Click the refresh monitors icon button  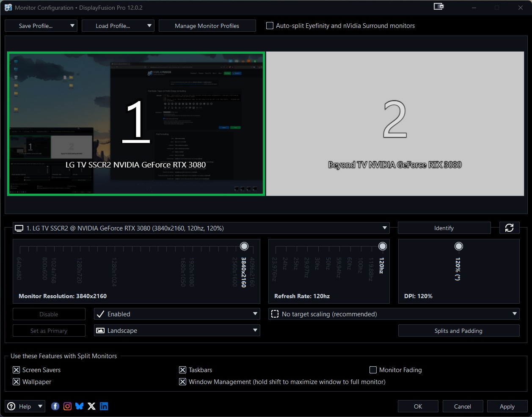pos(509,228)
